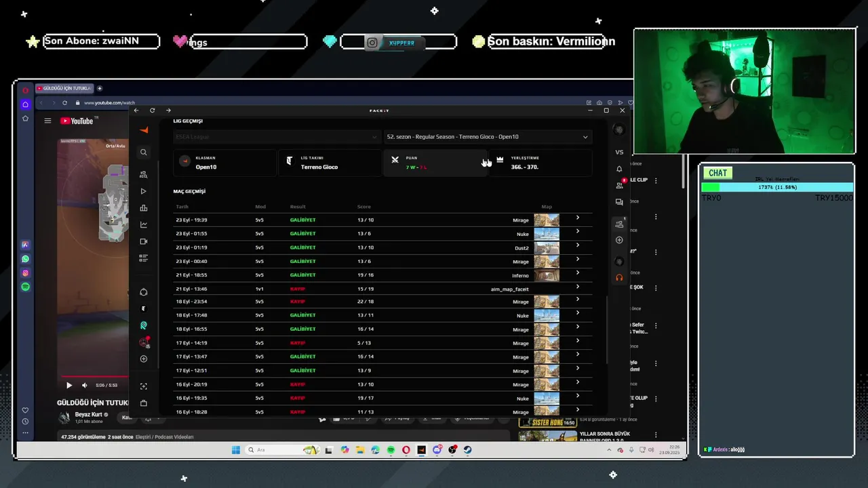Click the Inferno map thumbnail

coord(547,275)
